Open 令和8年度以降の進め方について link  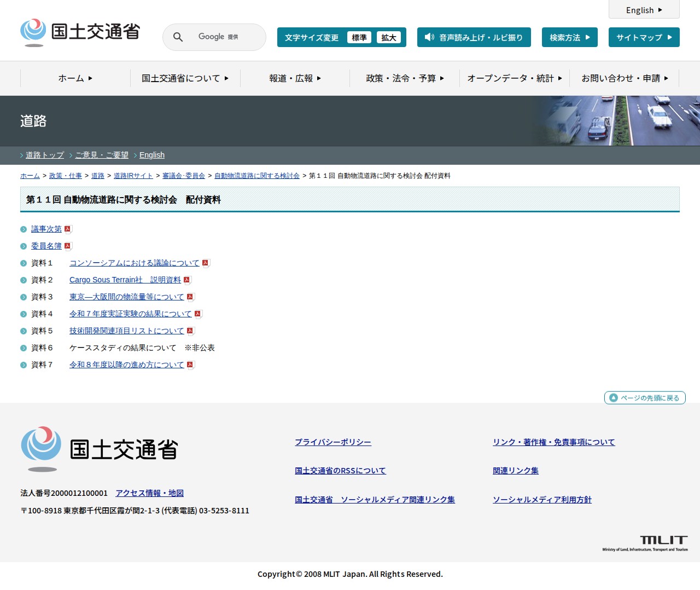tap(127, 365)
